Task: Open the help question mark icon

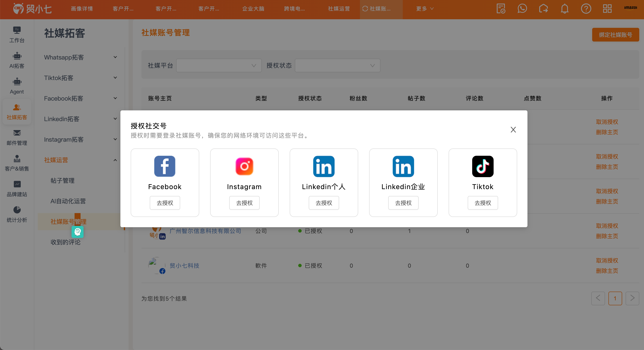Action: (586, 9)
